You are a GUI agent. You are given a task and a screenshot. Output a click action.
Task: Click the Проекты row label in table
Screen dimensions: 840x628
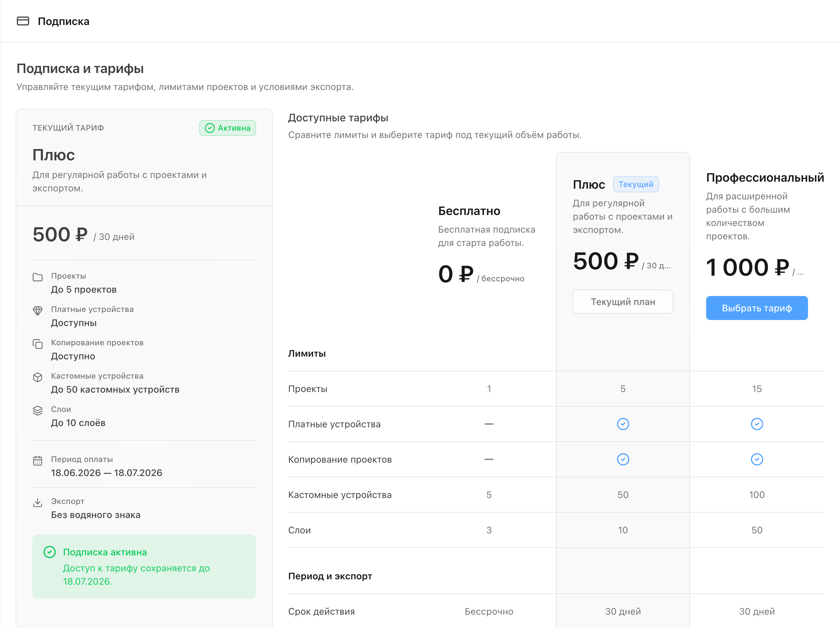(x=308, y=389)
